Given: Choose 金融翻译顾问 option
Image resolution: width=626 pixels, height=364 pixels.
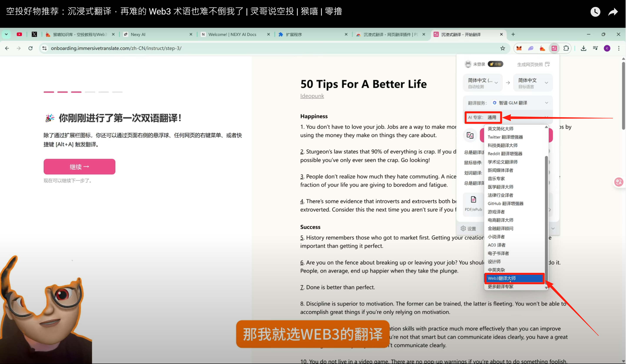Looking at the screenshot, I should pos(500,228).
